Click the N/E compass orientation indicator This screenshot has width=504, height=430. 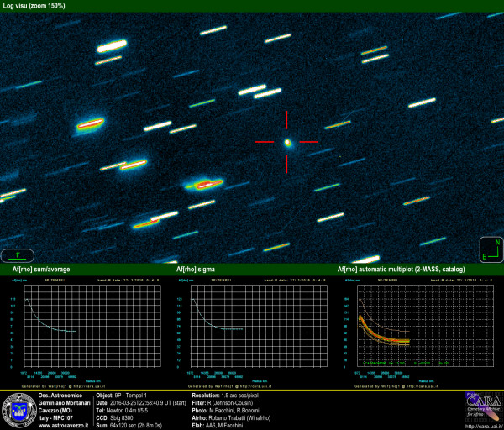[491, 249]
